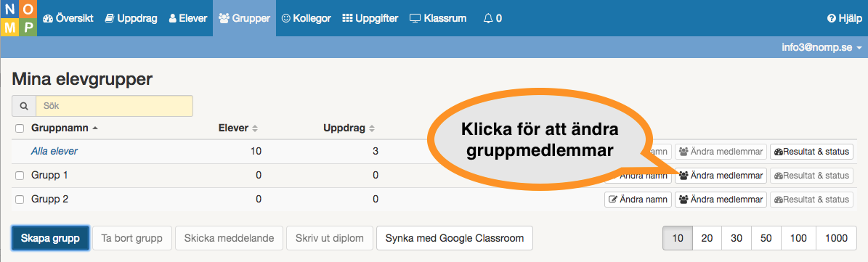Go to the Klassrum menu item
This screenshot has width=868, height=262.
coord(438,18)
